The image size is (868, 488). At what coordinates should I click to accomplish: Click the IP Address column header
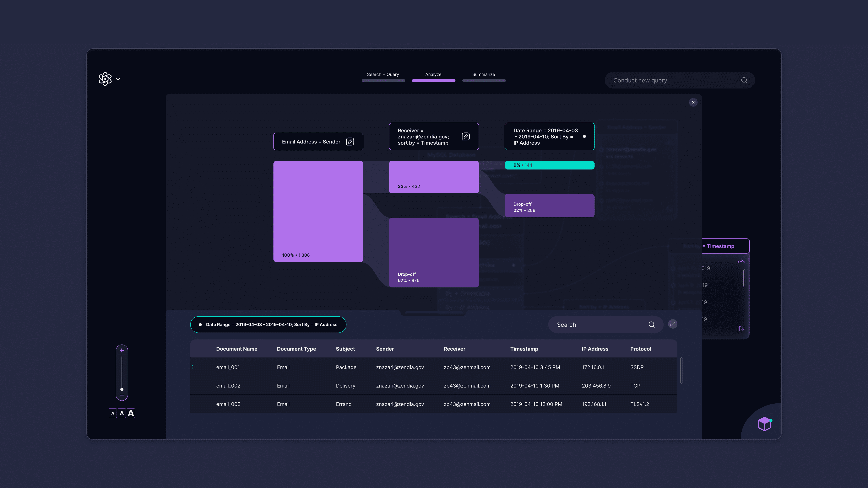(x=595, y=349)
